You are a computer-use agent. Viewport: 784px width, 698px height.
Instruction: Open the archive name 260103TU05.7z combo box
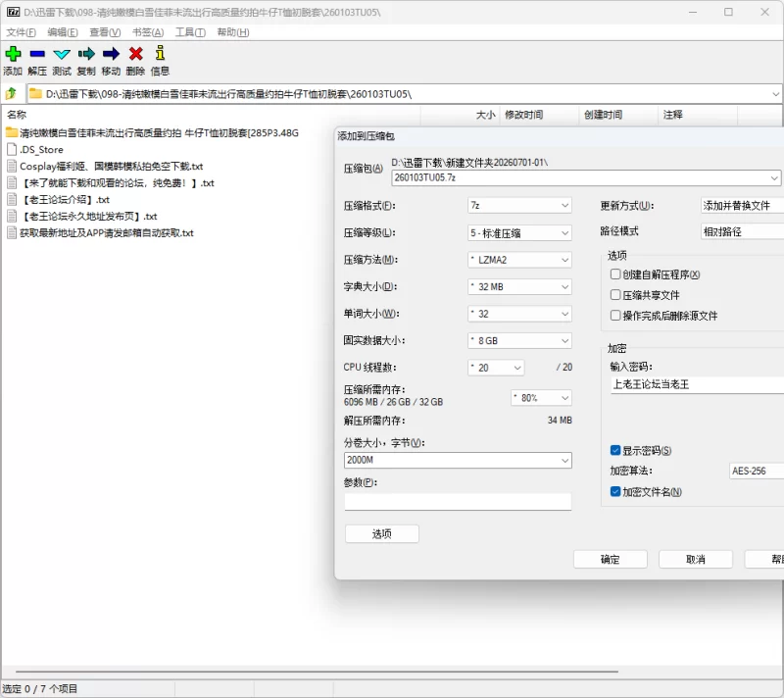click(585, 177)
